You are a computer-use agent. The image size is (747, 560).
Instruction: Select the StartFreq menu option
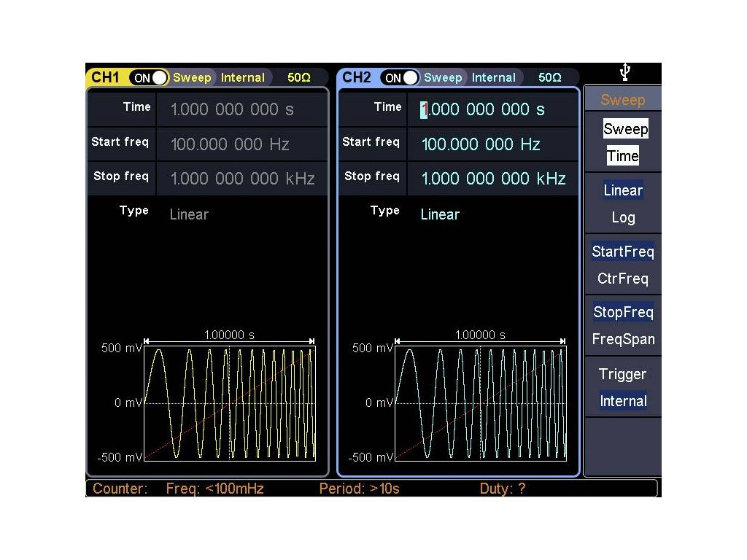point(623,252)
